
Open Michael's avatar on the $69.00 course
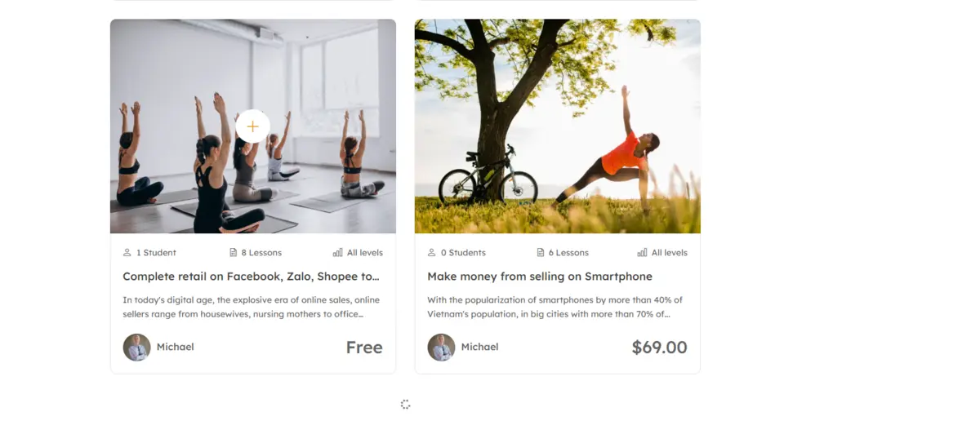(x=442, y=348)
